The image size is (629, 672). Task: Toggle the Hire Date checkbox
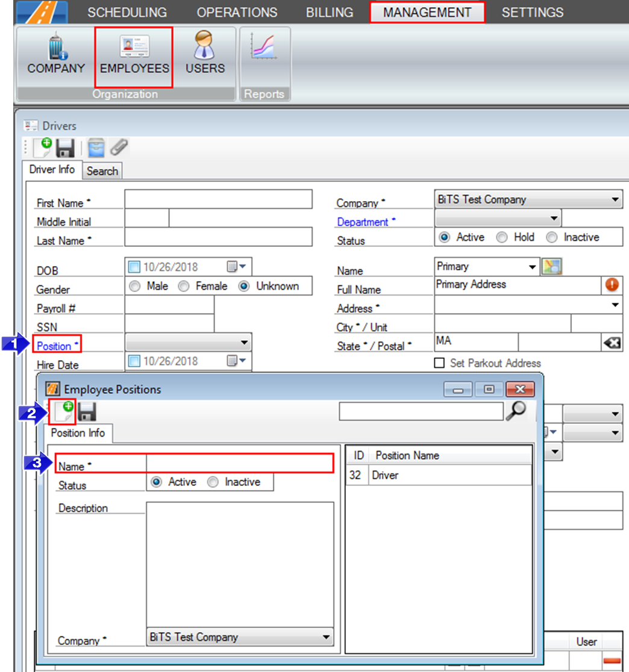point(134,361)
